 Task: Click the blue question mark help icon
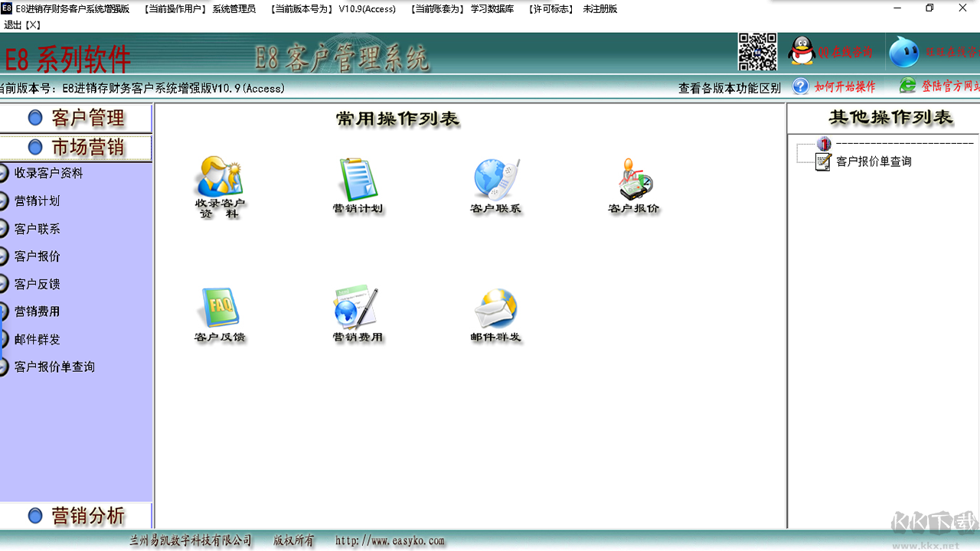(801, 86)
